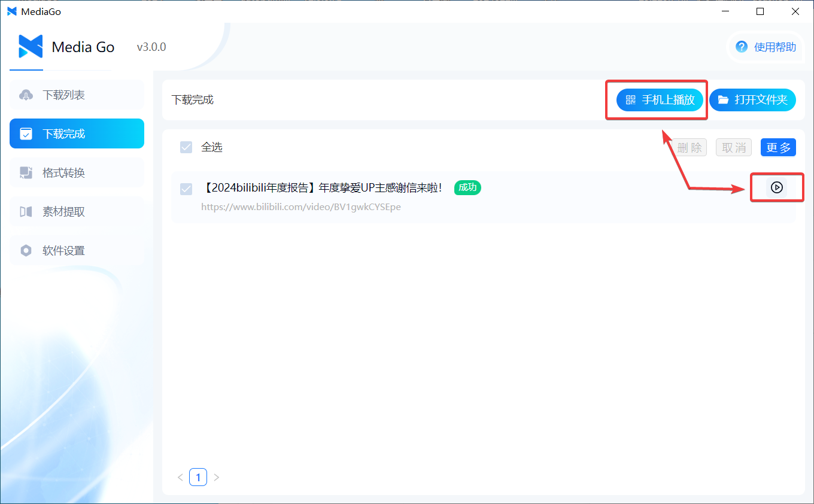Click the 下载完成 header title text
This screenshot has width=814, height=504.
tap(193, 100)
